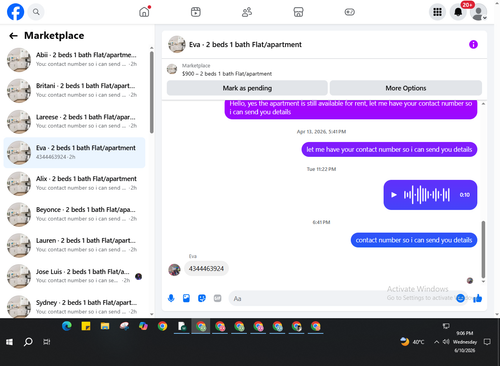Open Sticky Notes from taskbar
The image size is (500, 366).
[x=86, y=326]
